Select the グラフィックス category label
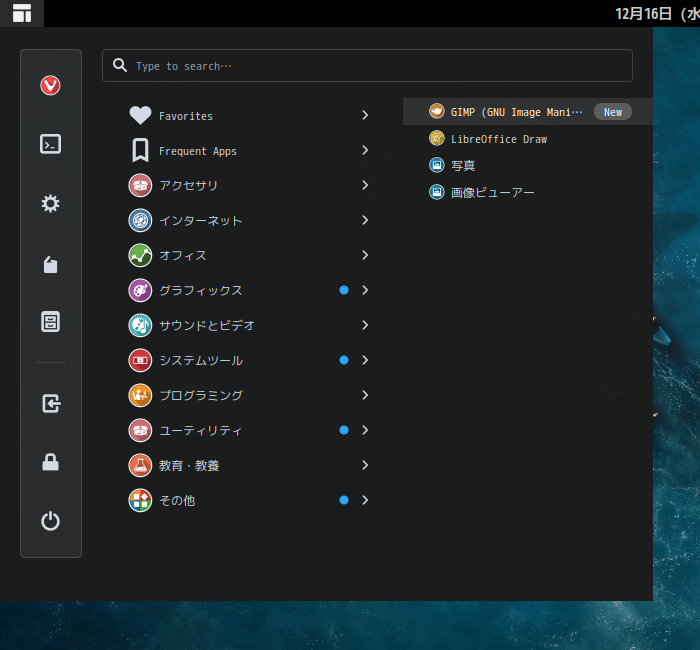This screenshot has height=650, width=700. (201, 290)
